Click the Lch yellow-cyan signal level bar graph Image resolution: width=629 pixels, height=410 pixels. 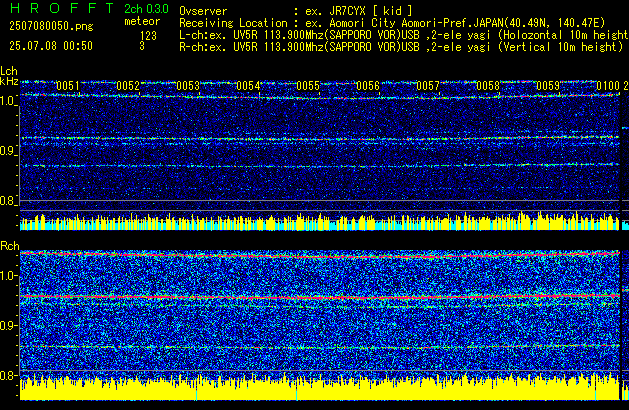[320, 221]
